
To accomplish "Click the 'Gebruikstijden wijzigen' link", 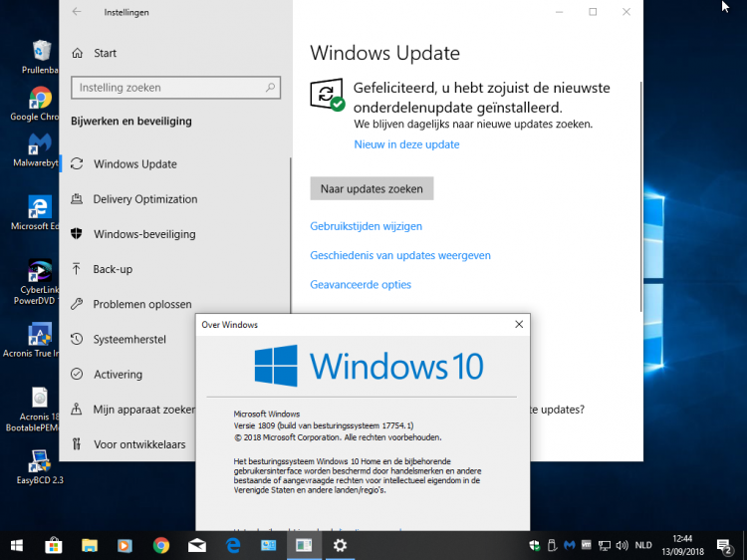I will pos(366,226).
